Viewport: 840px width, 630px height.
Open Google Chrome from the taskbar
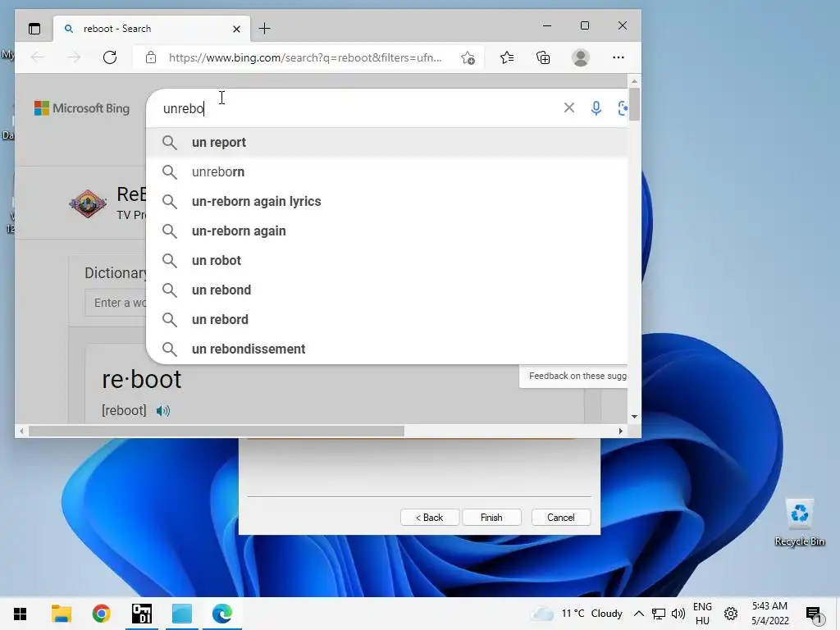click(x=101, y=614)
